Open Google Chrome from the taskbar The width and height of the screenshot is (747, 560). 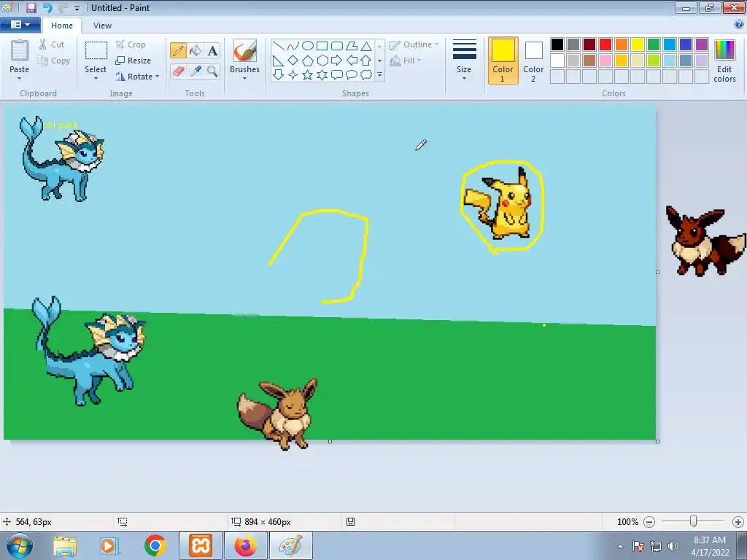click(x=155, y=545)
